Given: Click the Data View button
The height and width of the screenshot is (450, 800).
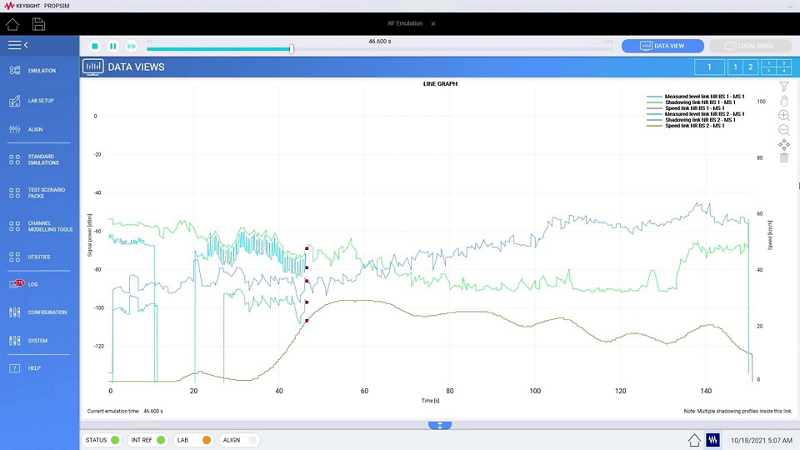Looking at the screenshot, I should point(662,46).
